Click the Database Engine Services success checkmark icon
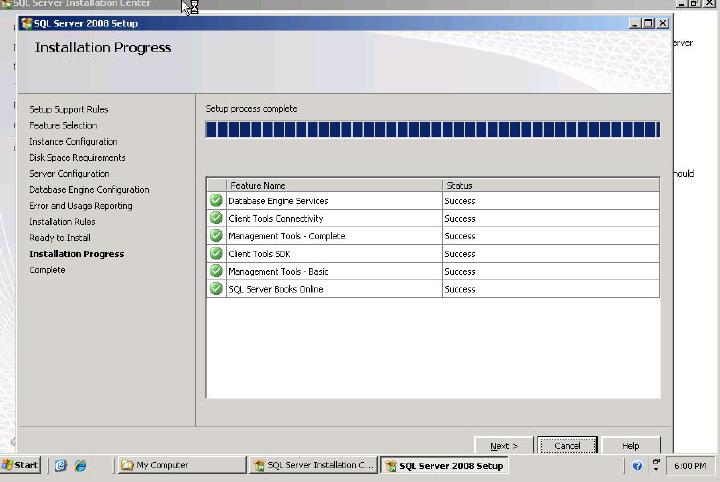Viewport: 720px width, 482px height. coord(216,201)
